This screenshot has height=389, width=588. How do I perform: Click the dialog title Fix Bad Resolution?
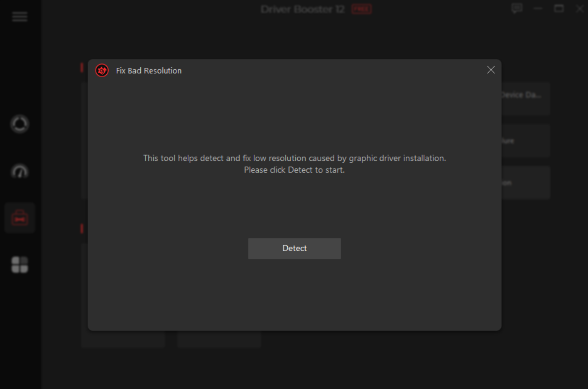[x=149, y=70]
